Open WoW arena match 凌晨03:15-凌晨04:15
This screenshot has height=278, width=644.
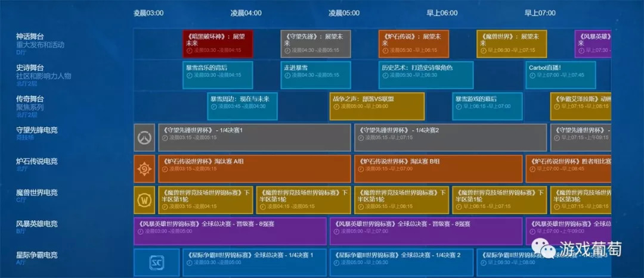click(205, 200)
